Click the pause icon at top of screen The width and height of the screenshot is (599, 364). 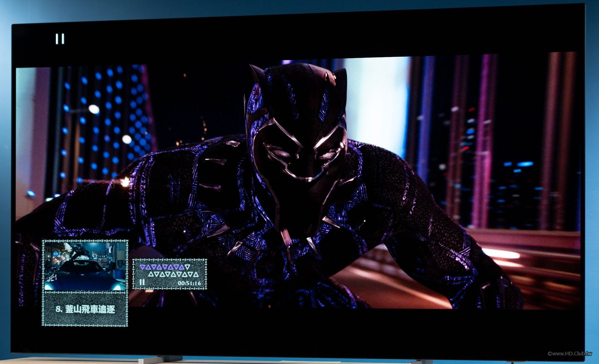60,39
